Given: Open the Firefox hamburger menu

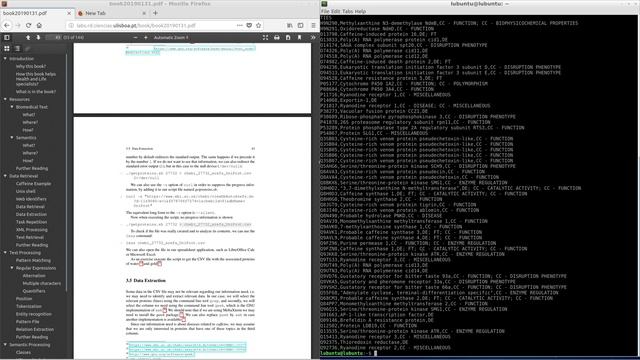Looking at the screenshot, I should click(x=313, y=25).
